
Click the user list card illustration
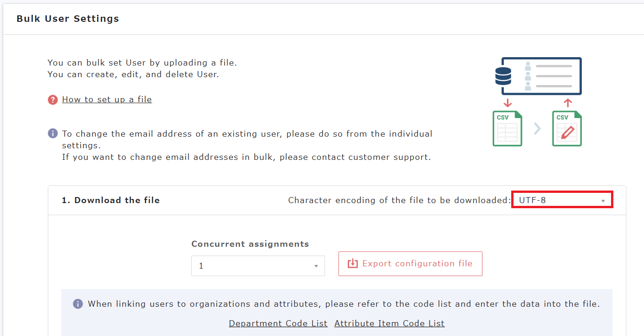point(548,76)
